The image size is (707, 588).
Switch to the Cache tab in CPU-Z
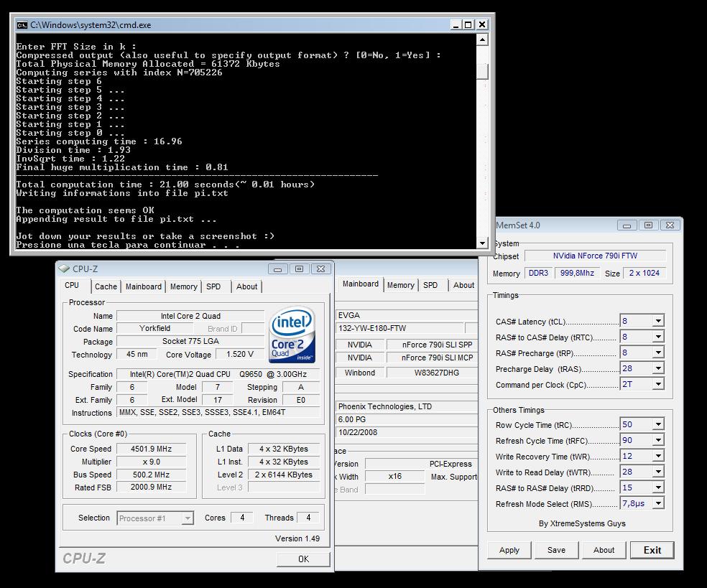[x=106, y=286]
